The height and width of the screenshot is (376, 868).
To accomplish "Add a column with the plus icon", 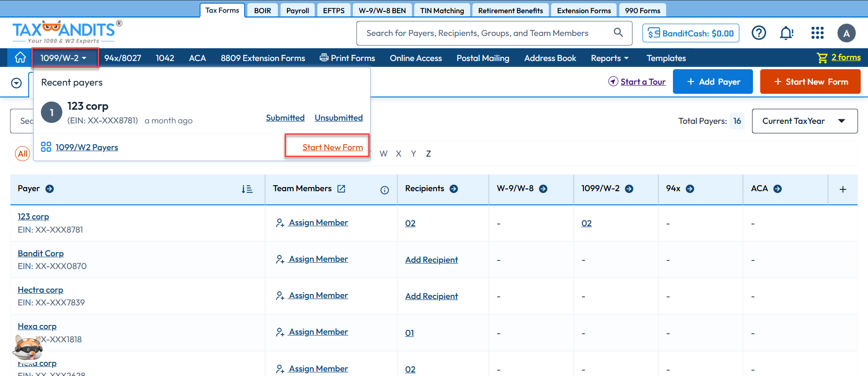I will 843,189.
